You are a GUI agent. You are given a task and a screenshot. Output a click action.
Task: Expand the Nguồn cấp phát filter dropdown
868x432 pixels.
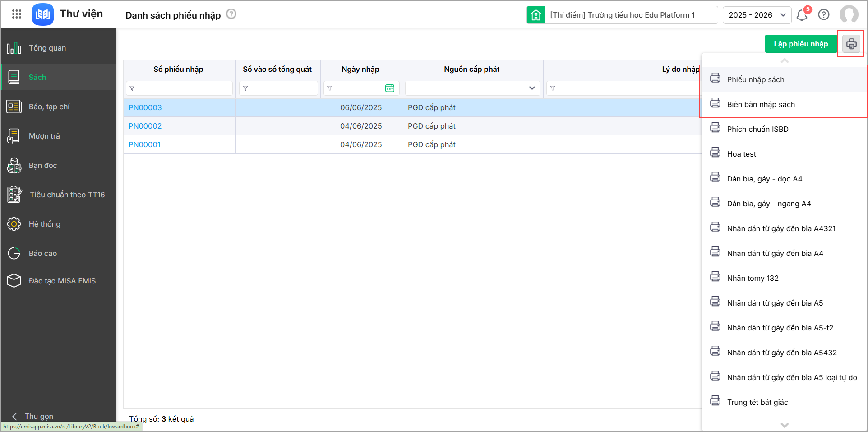532,88
